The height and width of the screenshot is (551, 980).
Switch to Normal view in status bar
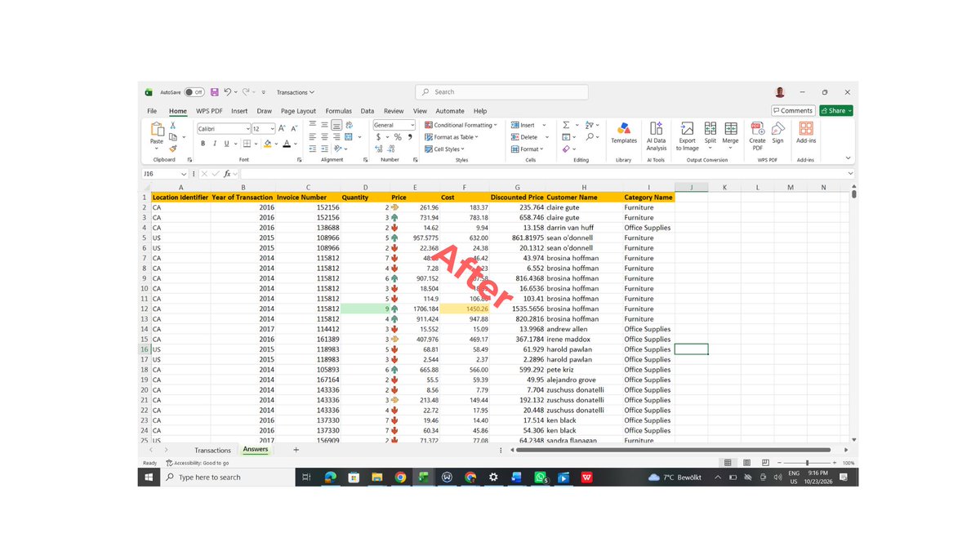[x=728, y=463]
